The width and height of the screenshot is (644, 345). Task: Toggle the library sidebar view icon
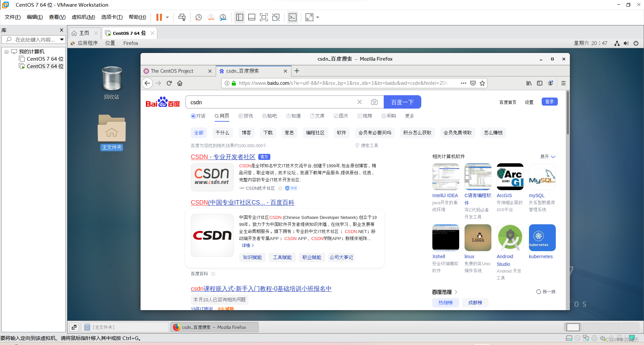click(239, 17)
